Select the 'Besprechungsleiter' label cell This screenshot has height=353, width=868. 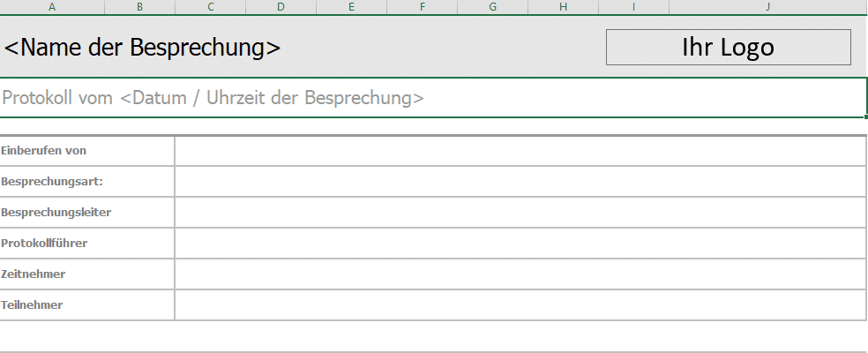click(87, 213)
